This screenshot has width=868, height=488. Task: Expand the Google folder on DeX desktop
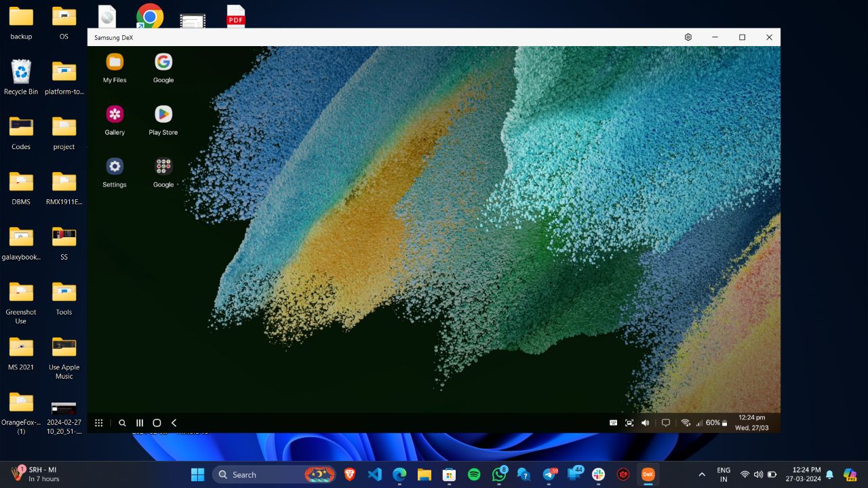[163, 171]
